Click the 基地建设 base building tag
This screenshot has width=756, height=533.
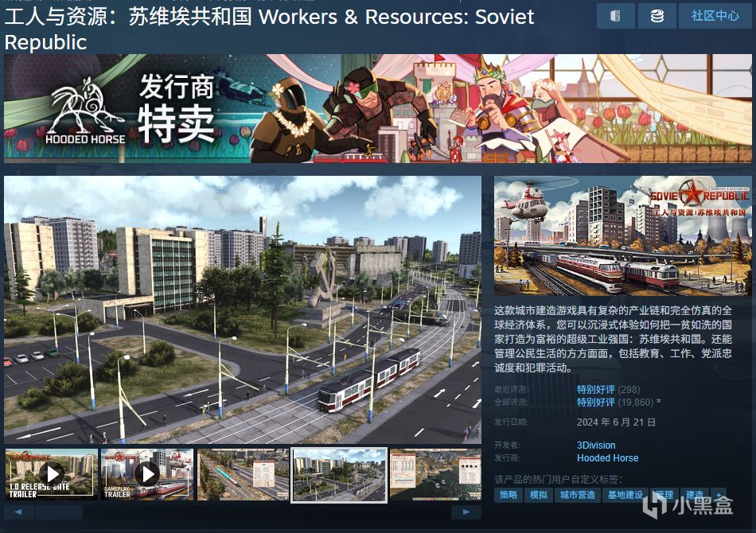[625, 495]
